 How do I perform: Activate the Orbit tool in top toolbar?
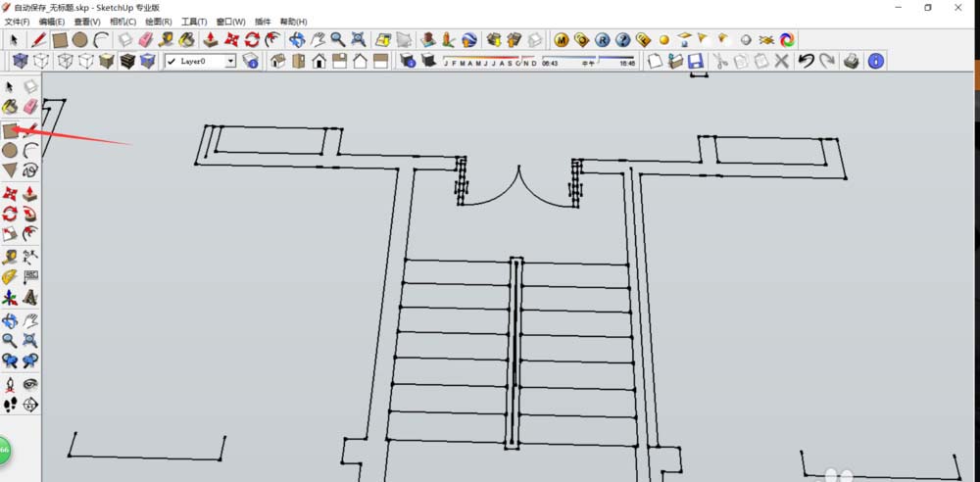(298, 40)
